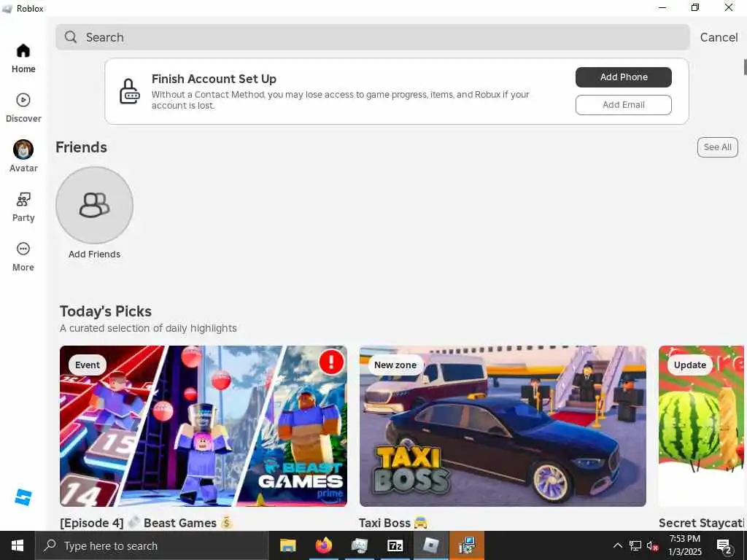The height and width of the screenshot is (560, 747).
Task: Open the Taxi Boss game thumbnail
Action: tap(503, 426)
